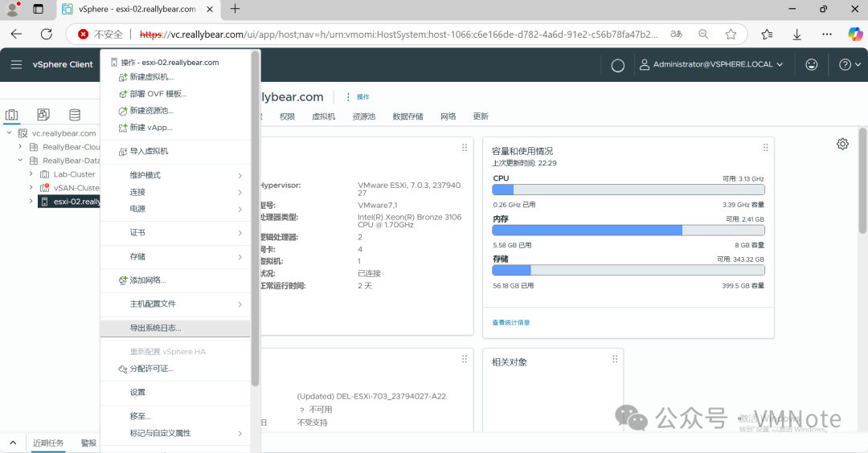Screen dimensions: 868x453
Task: Click the drag handle on host details card
Action: click(465, 148)
